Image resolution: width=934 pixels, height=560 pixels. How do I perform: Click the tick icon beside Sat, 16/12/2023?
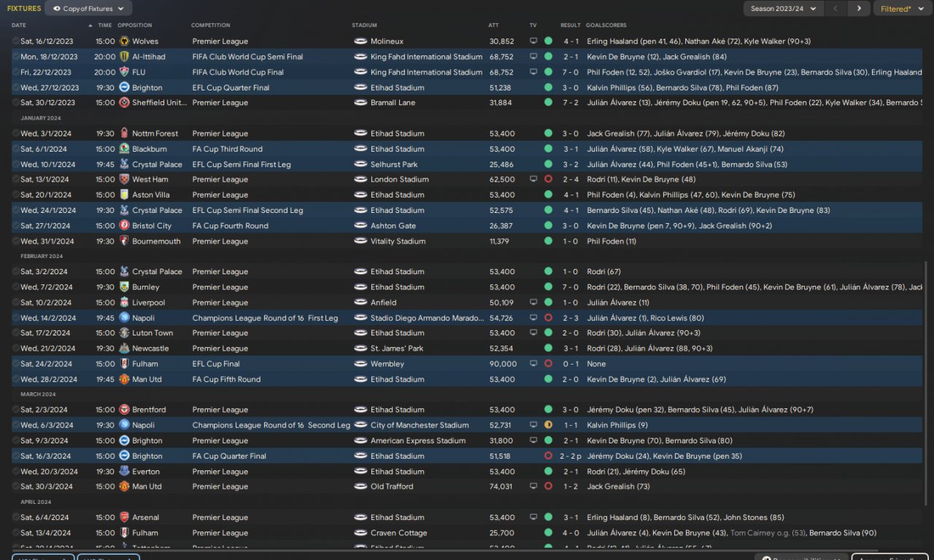click(16, 42)
